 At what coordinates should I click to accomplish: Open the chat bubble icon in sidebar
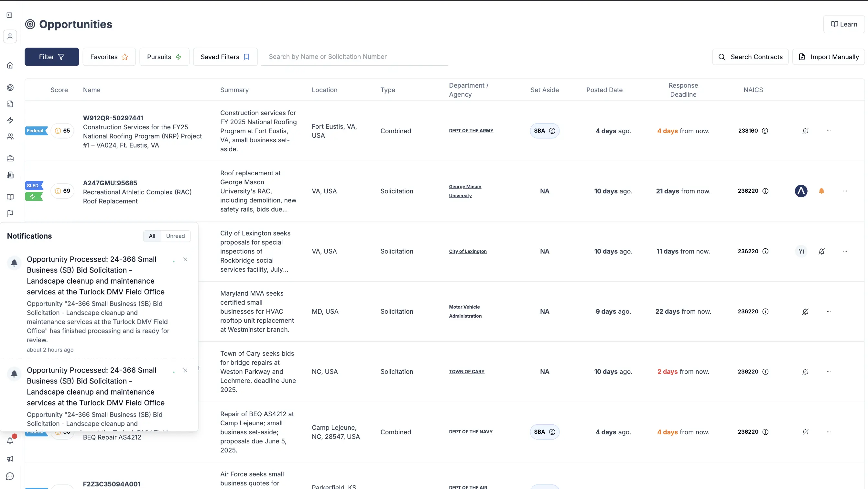[x=10, y=476]
